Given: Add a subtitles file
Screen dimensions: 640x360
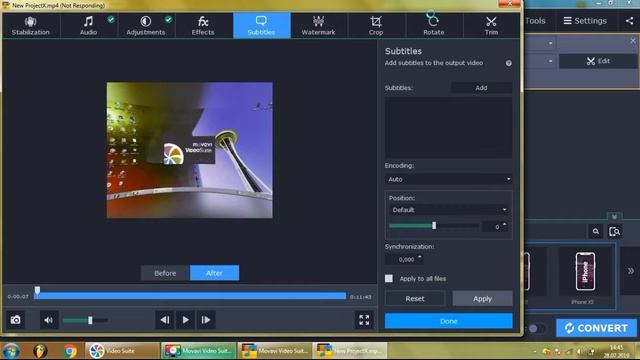Looking at the screenshot, I should tap(481, 88).
